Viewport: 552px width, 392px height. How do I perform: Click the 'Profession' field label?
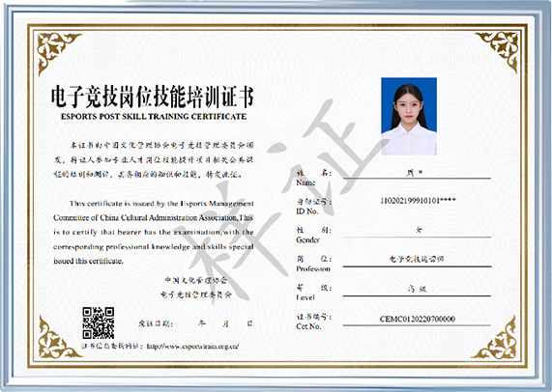[x=313, y=268]
